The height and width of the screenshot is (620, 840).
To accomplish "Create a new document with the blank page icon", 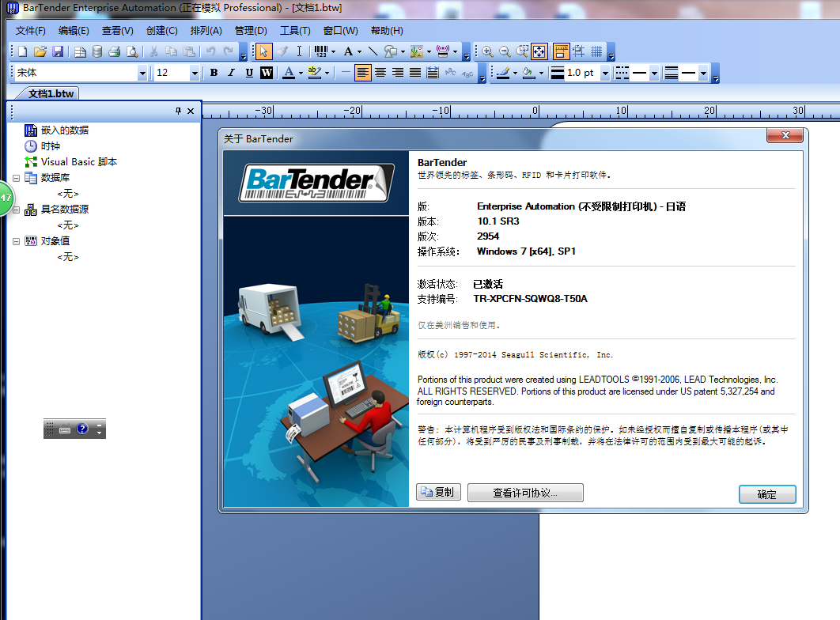I will [22, 51].
